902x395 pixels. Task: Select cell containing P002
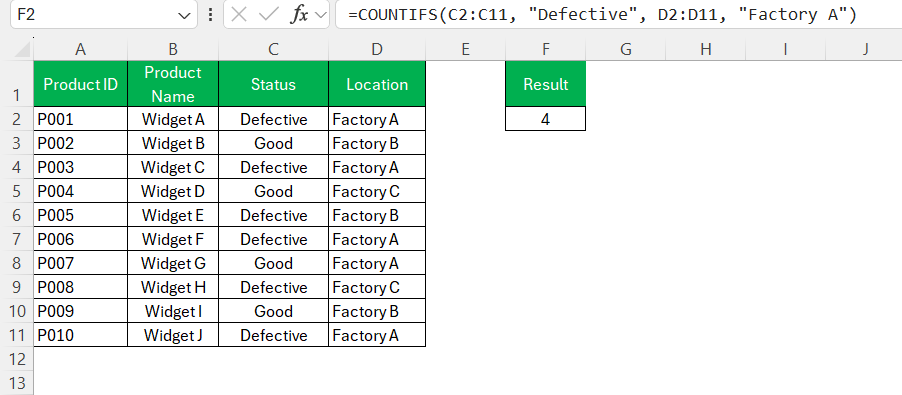[x=81, y=143]
